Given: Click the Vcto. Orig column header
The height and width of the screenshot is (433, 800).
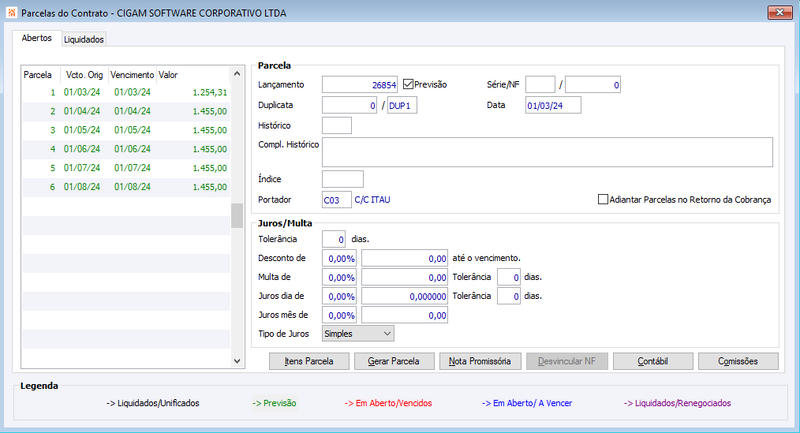Looking at the screenshot, I should tap(85, 75).
